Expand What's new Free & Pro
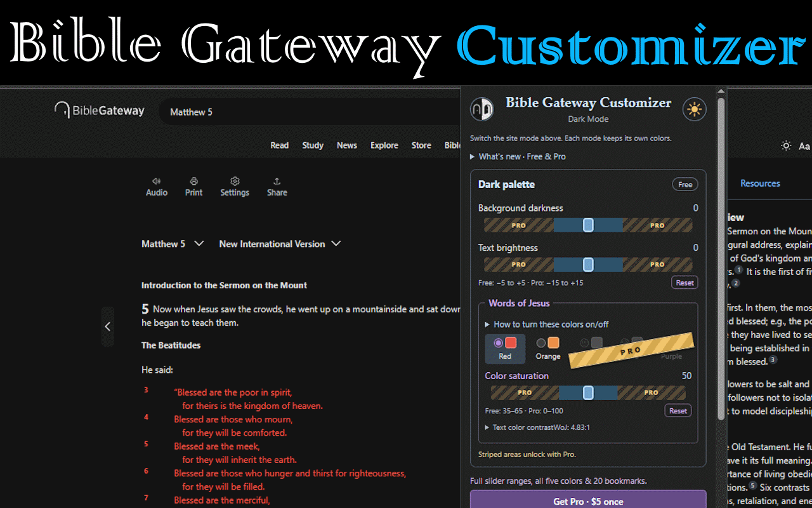812x508 pixels. pos(518,156)
